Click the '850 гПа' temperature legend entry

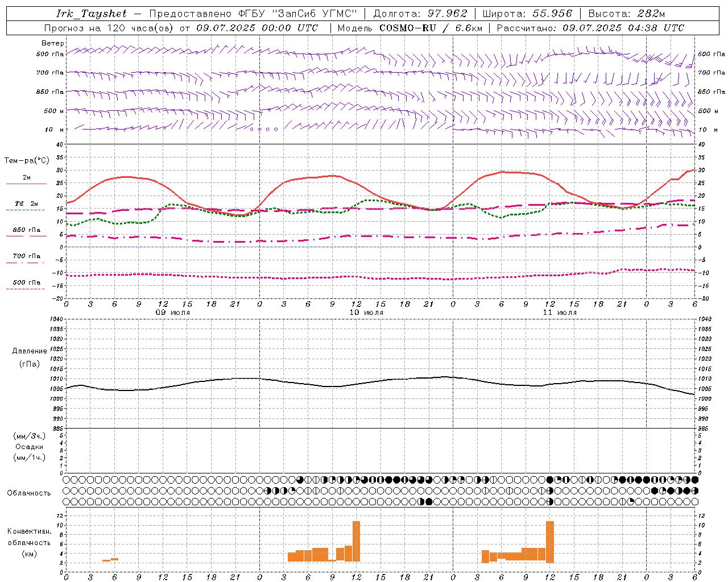(27, 230)
